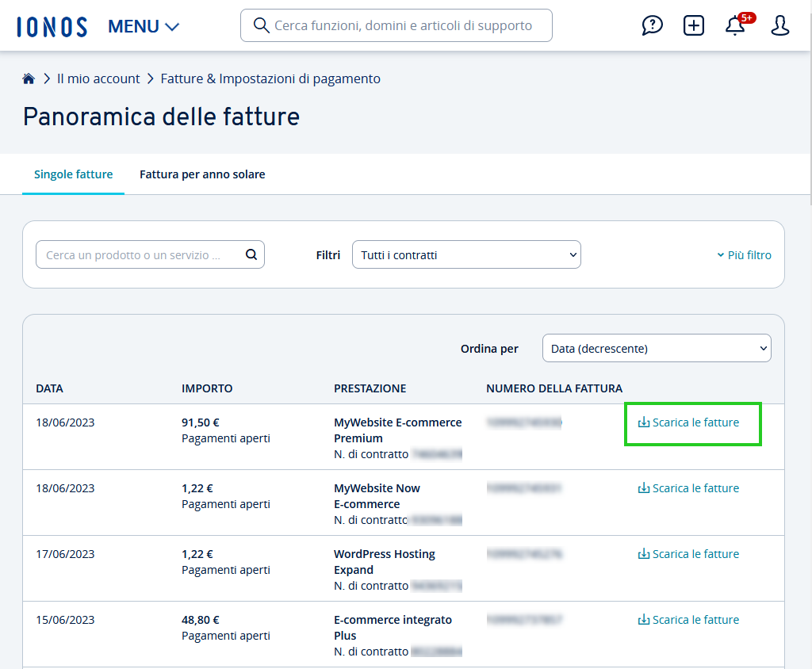Image resolution: width=812 pixels, height=669 pixels.
Task: Click the MyWebsite E-commerce Premium product name
Action: click(398, 430)
